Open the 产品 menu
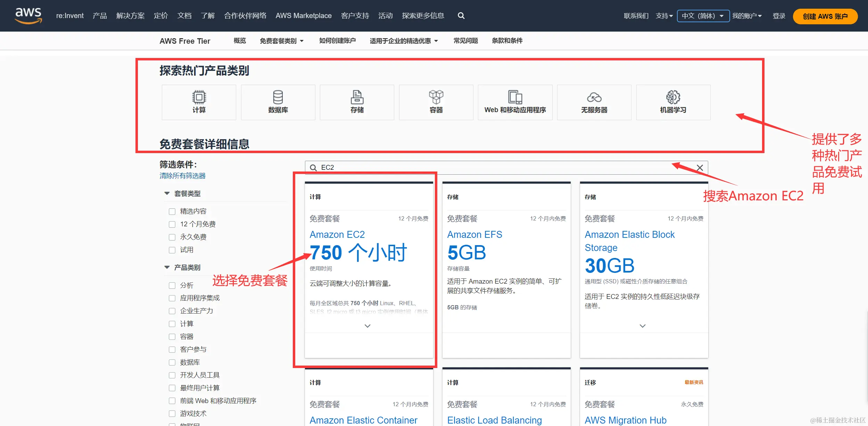This screenshot has width=868, height=426. pos(100,16)
